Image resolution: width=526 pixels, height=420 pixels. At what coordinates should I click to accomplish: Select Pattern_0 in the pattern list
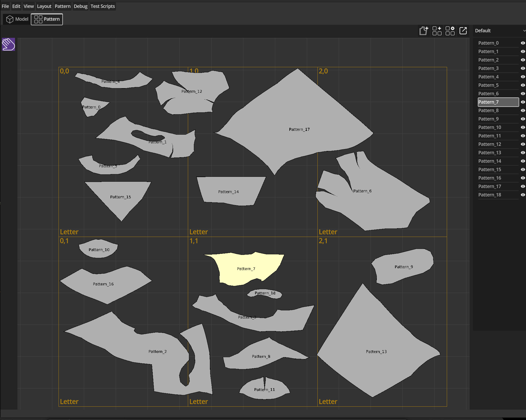click(498, 43)
